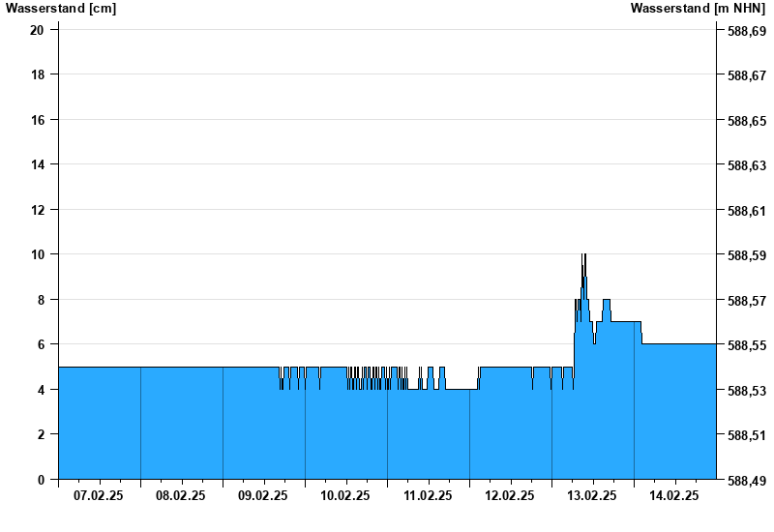Click the left axis title 'Wasserstand [cm]'

pyautogui.click(x=61, y=9)
